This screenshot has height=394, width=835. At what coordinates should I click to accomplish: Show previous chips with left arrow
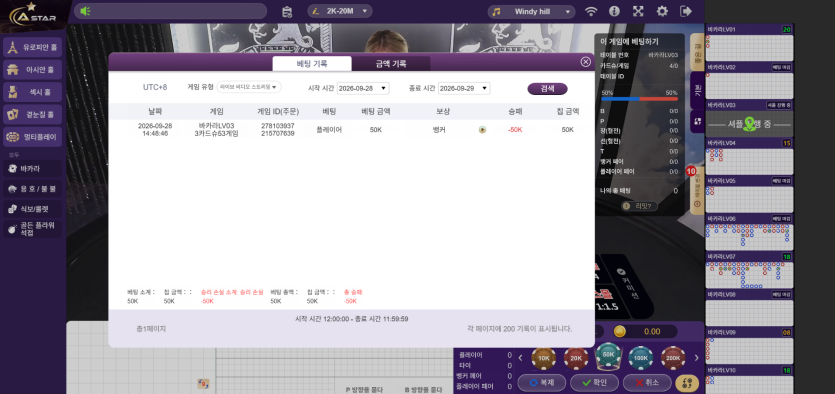[521, 358]
